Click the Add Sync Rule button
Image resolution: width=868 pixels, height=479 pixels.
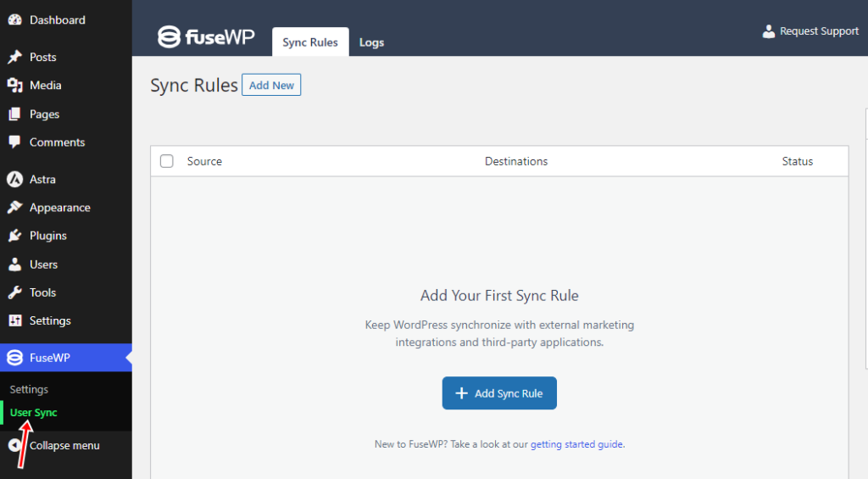tap(499, 393)
